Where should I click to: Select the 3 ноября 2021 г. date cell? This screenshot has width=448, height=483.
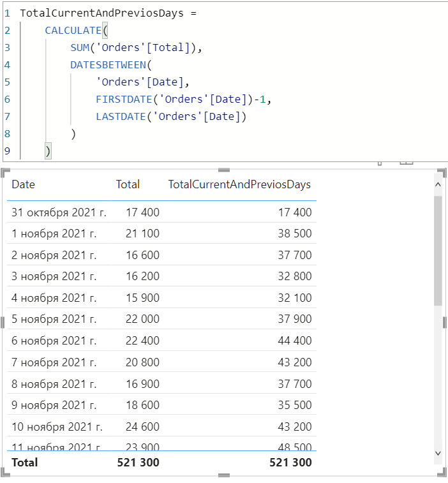(54, 276)
